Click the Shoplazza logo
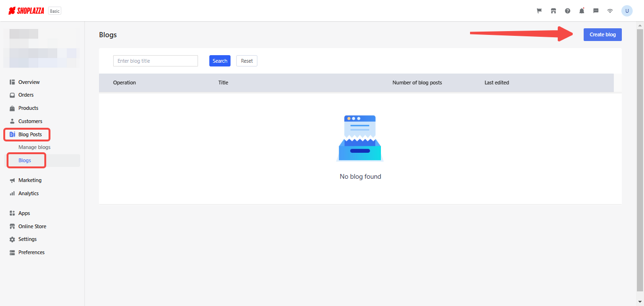This screenshot has width=644, height=306. coord(26,11)
